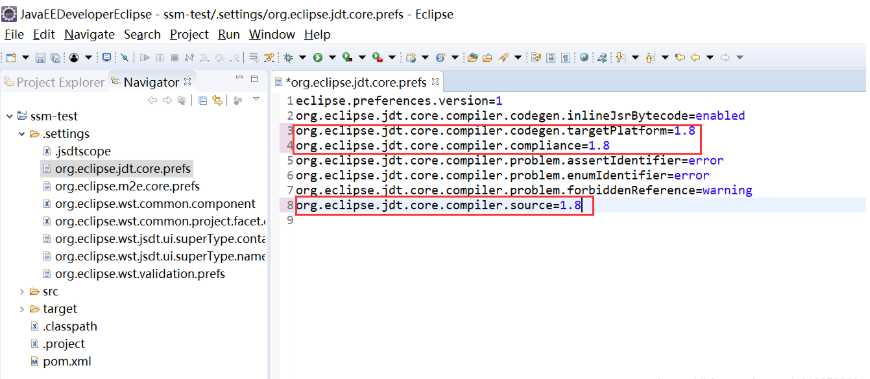Select the org.eclipse.jdt.core.prefs editor tab

pos(356,83)
